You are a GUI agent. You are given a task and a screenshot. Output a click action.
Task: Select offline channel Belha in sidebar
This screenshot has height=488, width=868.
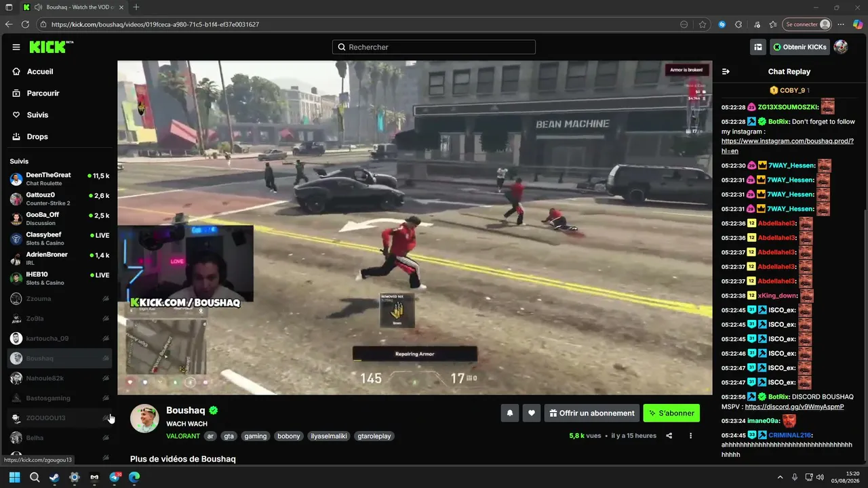pos(59,438)
